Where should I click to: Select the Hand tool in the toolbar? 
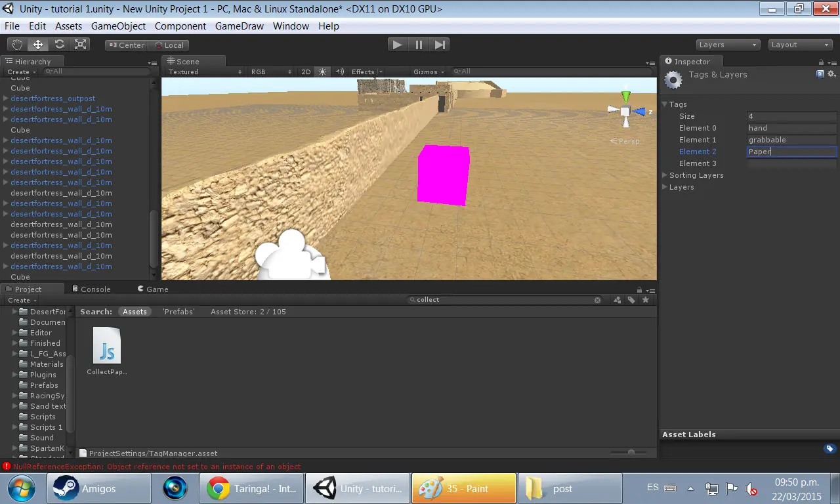point(17,45)
